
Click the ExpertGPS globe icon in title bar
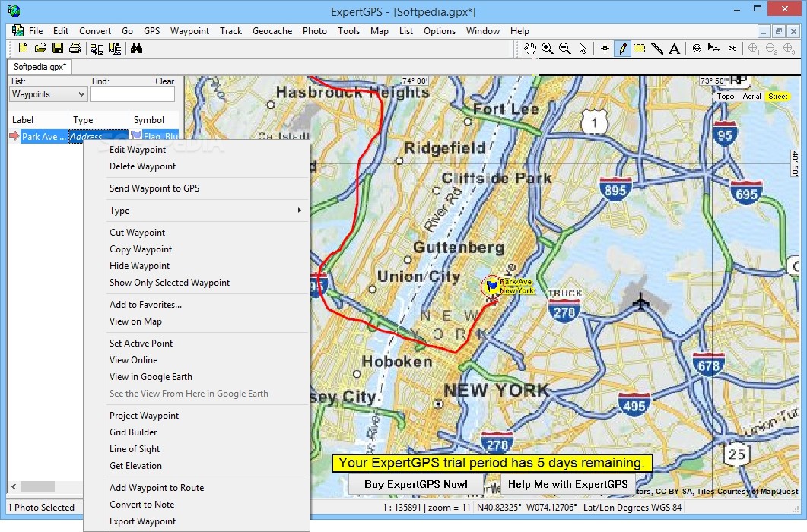point(14,11)
